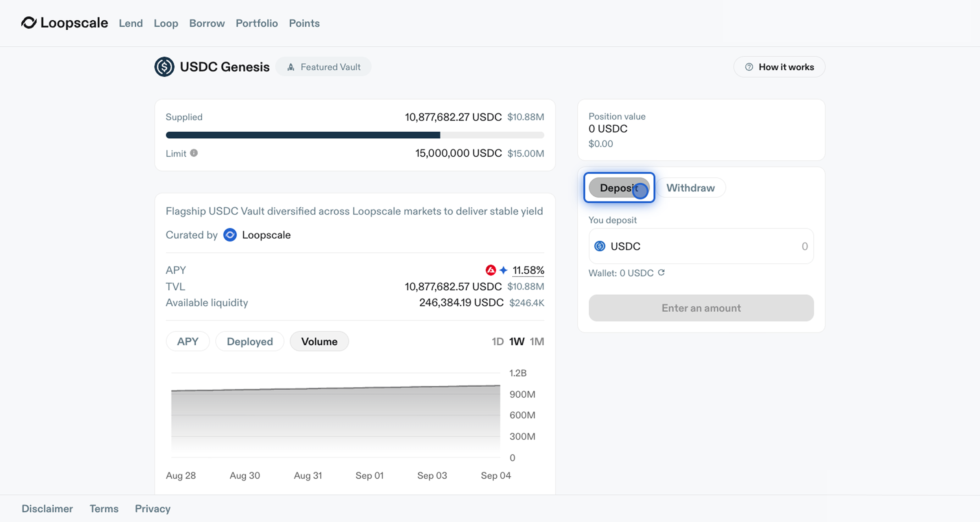Open the Lend page
The image size is (980, 522).
[x=131, y=23]
